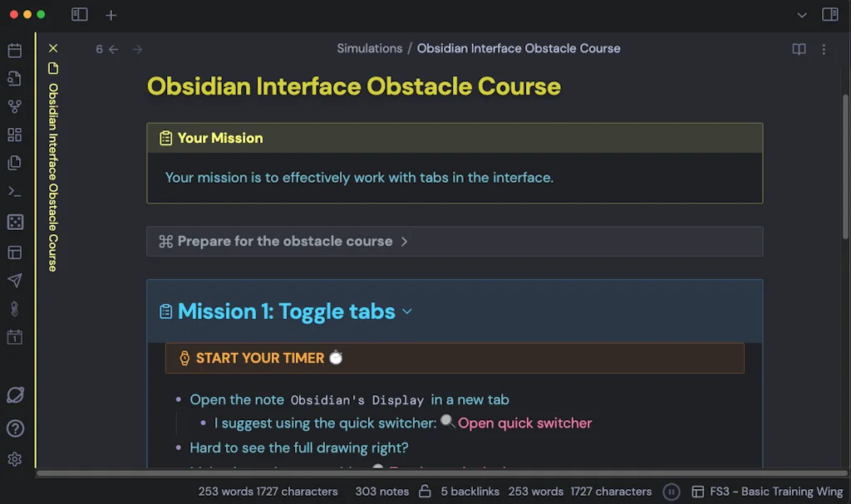Toggle the right sidebar panel
Viewport: 851px width, 504px height.
click(x=830, y=15)
